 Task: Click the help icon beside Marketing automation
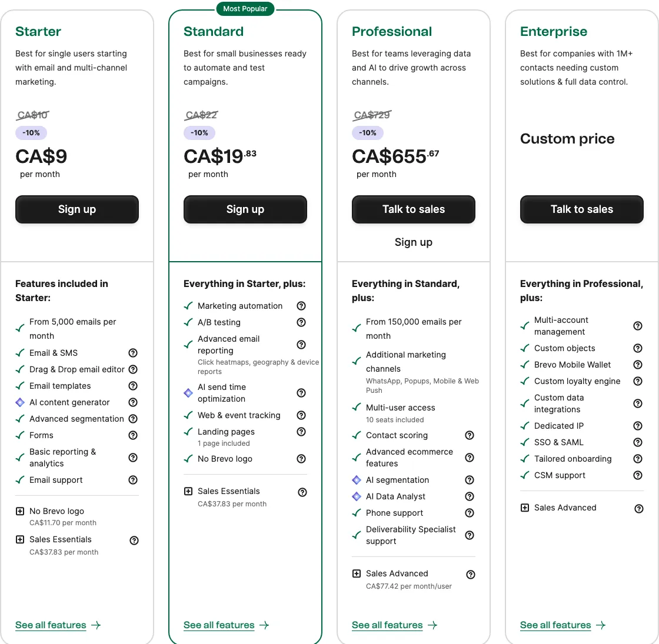(x=301, y=306)
